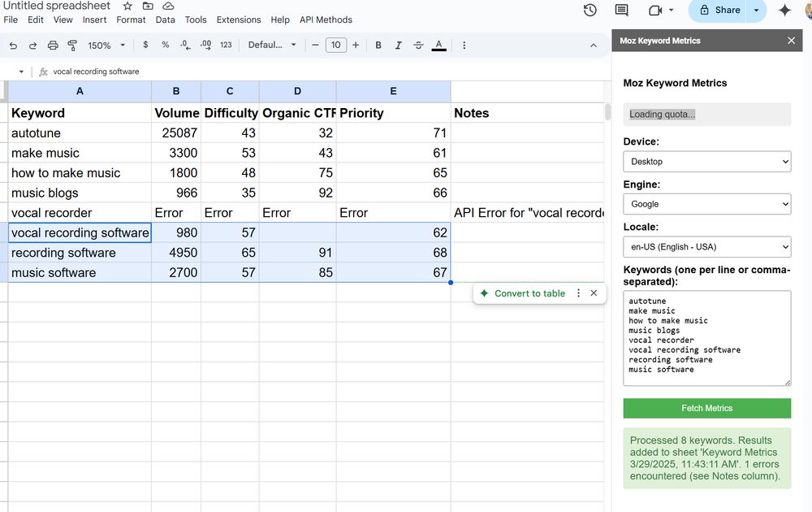Expand the meeting options dropdown arrow
Screen dimensions: 812x512
pos(672,11)
